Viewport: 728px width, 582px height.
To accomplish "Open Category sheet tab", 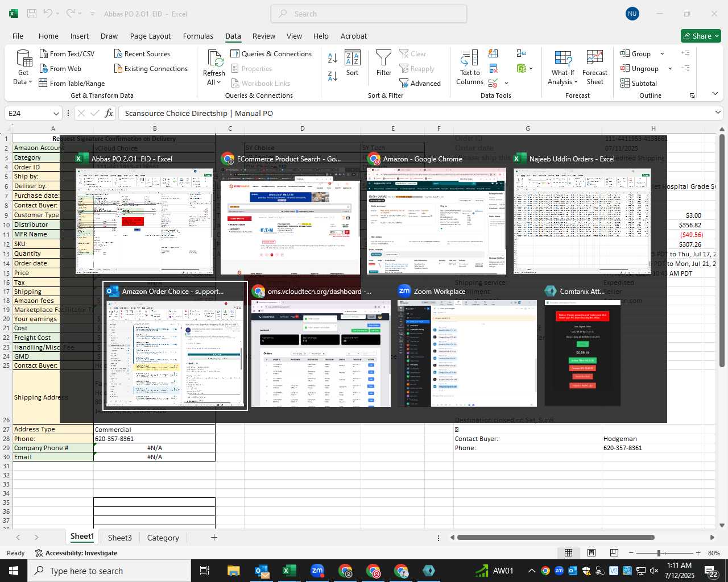I will pos(163,538).
